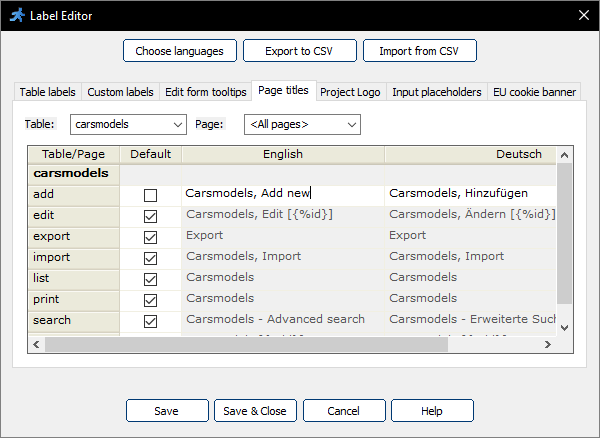Click the horizontal scrollbar left arrow
Screen dimensions: 600x438
tap(36, 344)
